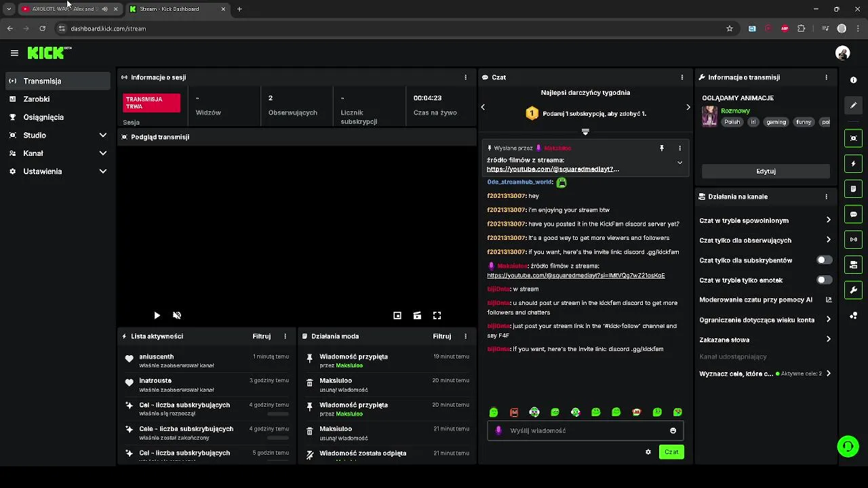Open Czat tylko dla obserwujących options

click(766, 240)
